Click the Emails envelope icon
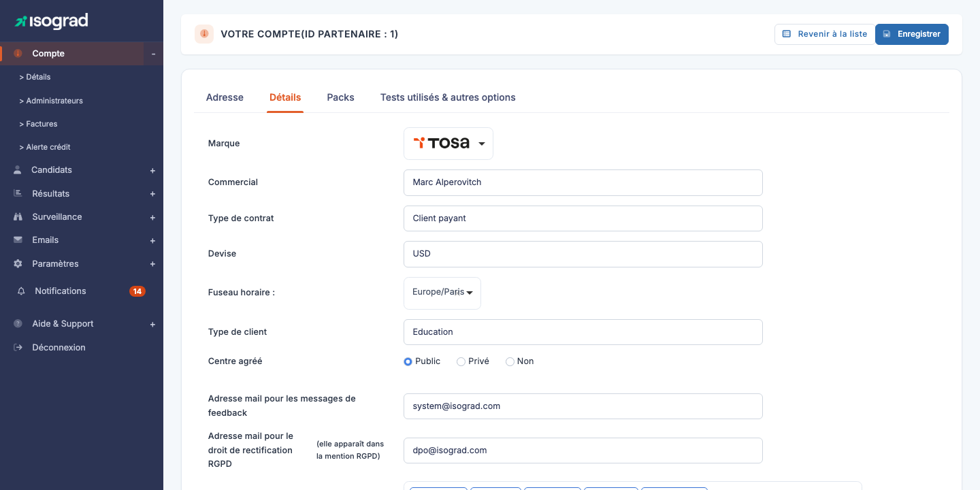This screenshot has width=980, height=490. [x=18, y=240]
